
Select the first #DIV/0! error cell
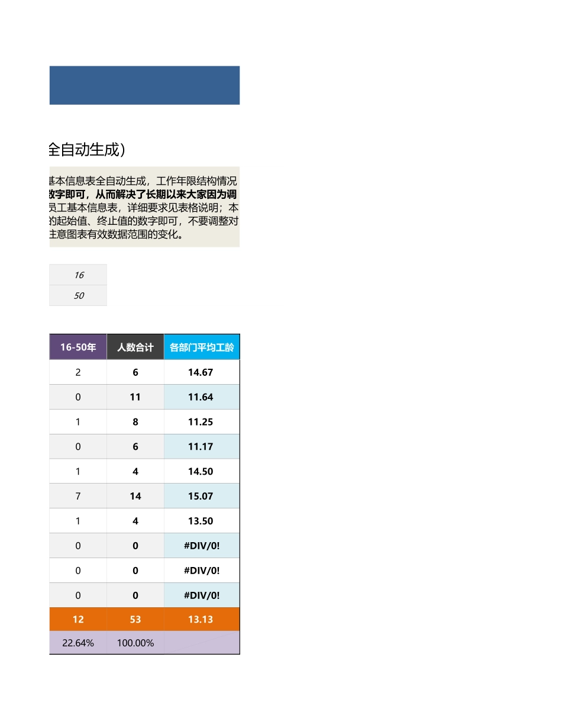pos(201,545)
